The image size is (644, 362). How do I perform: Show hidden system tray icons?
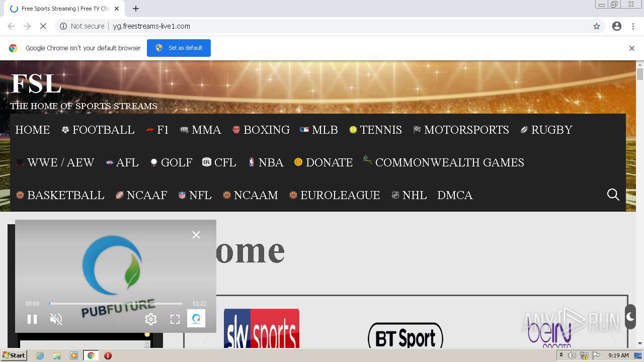(x=561, y=355)
